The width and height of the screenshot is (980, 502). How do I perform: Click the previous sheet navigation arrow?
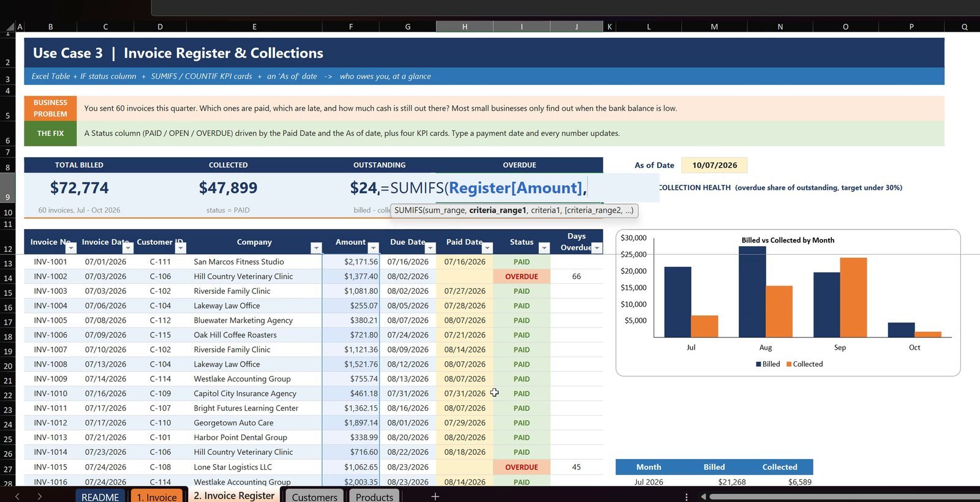coord(17,496)
